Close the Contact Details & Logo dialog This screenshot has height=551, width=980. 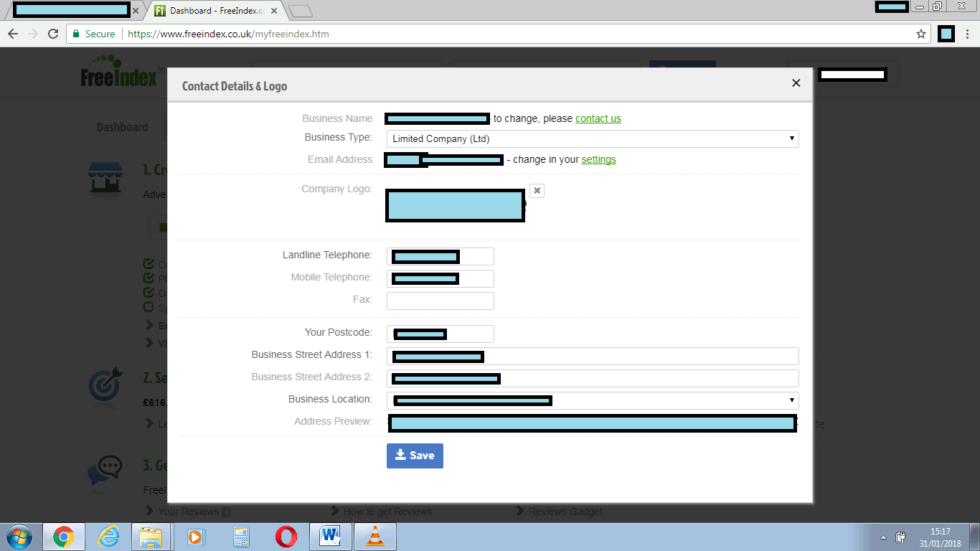pyautogui.click(x=796, y=83)
